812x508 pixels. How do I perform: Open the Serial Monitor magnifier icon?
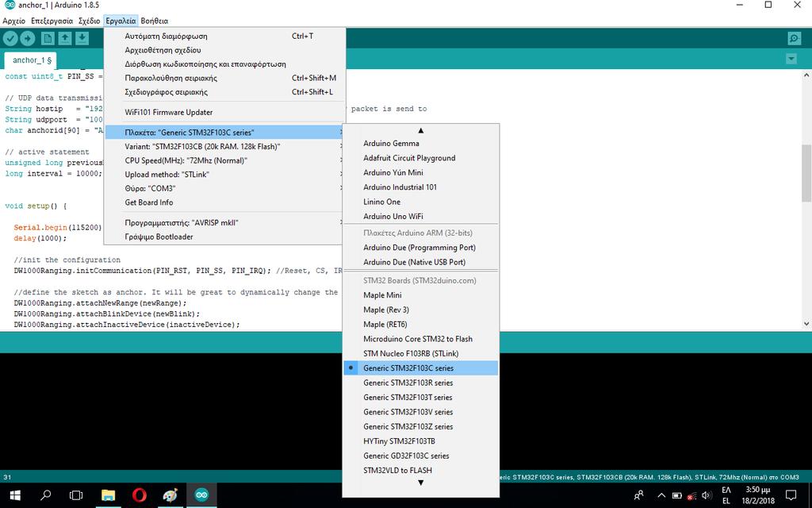pyautogui.click(x=794, y=38)
